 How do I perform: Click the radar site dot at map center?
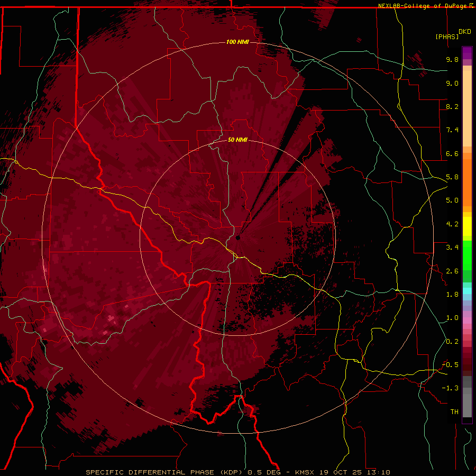(237, 237)
